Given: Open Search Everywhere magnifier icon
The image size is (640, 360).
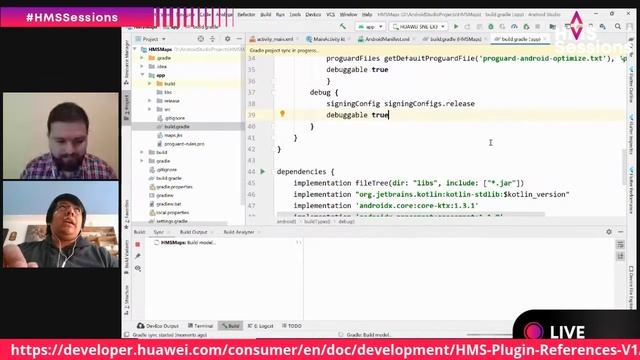Looking at the screenshot, I should coord(618,27).
